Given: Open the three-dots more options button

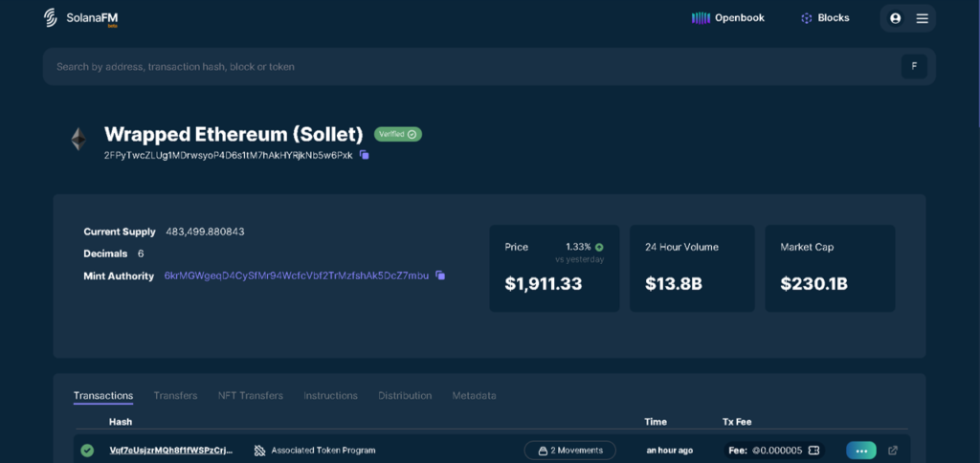Looking at the screenshot, I should (861, 451).
